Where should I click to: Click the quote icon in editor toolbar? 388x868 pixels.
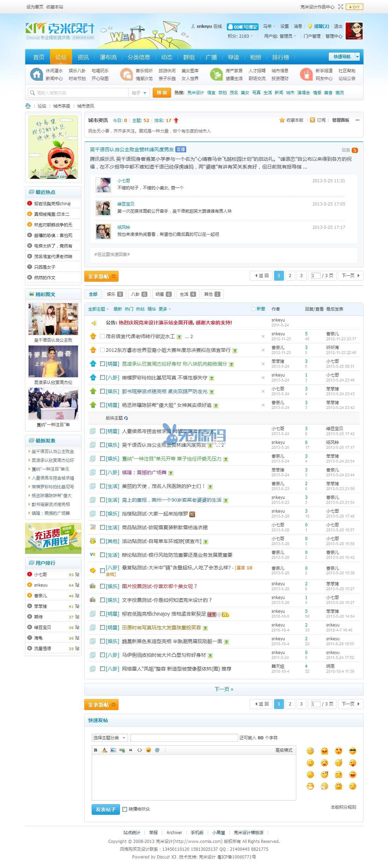click(131, 750)
